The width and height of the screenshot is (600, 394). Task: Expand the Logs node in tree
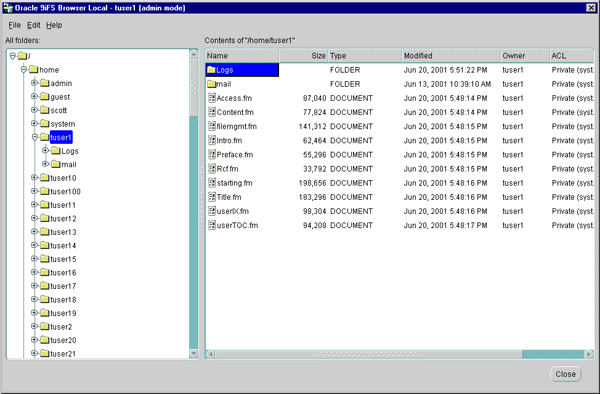click(x=46, y=151)
